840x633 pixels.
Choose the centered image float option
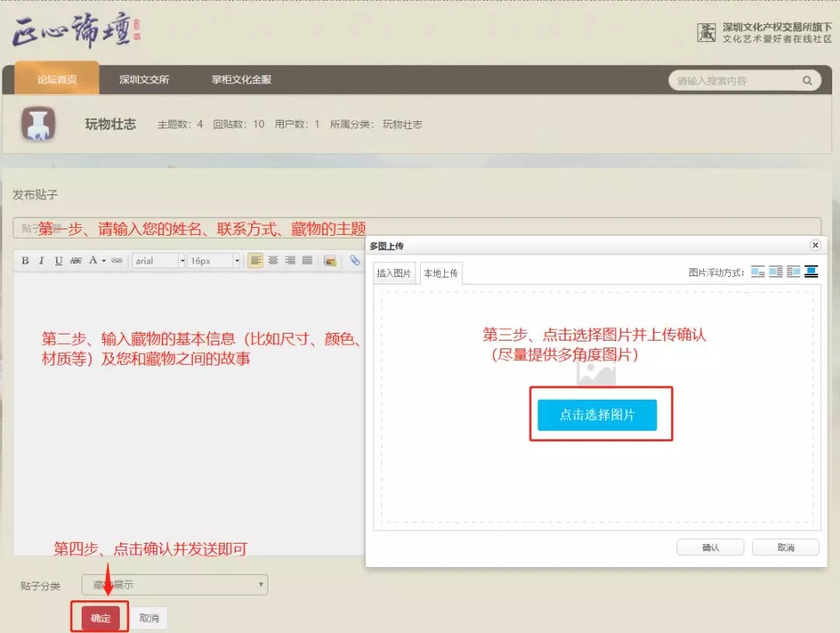[x=811, y=271]
